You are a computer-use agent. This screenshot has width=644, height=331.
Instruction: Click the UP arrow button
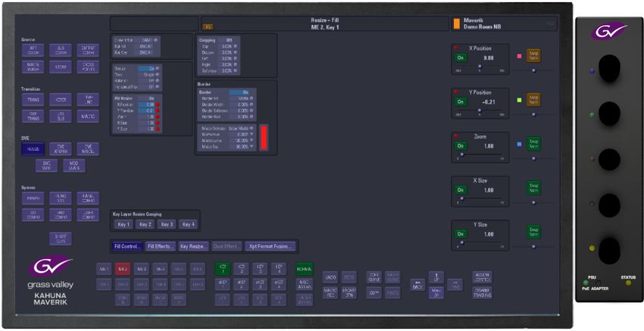pos(436,277)
